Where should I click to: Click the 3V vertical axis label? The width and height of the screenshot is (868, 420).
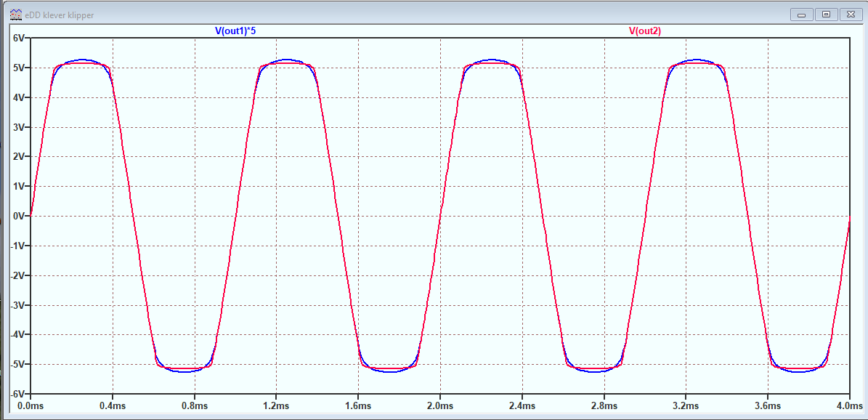18,127
